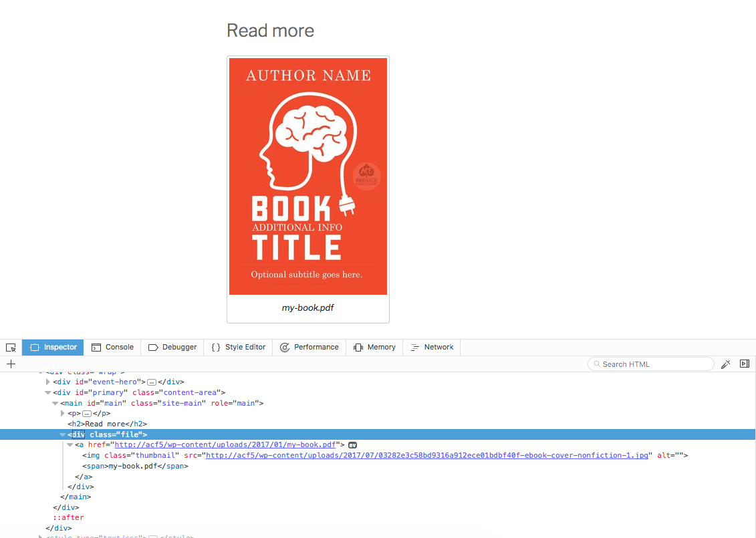Image resolution: width=756 pixels, height=538 pixels.
Task: Switch to the Inspector tab
Action: (53, 348)
